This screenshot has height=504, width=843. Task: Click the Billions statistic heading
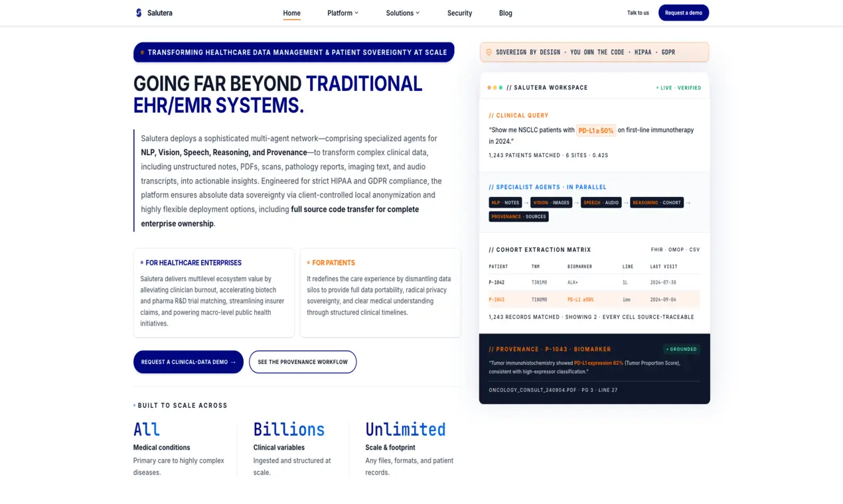(289, 429)
